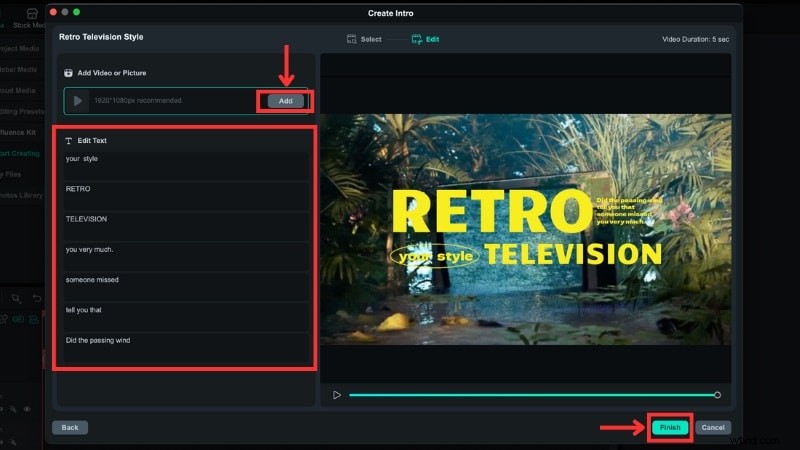This screenshot has width=800, height=450.
Task: Click the Add button for video or picture
Action: [x=285, y=101]
